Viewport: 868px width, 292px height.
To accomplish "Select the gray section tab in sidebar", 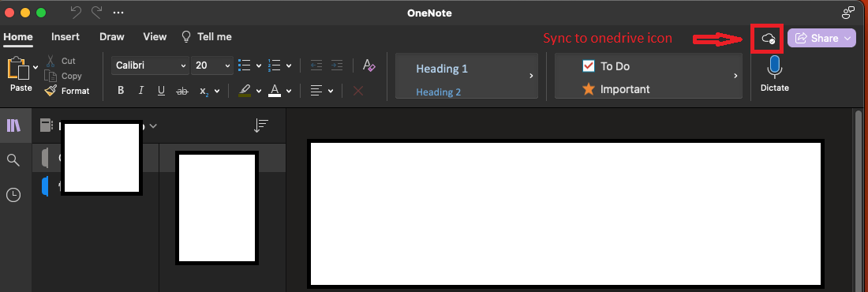I will (x=46, y=158).
